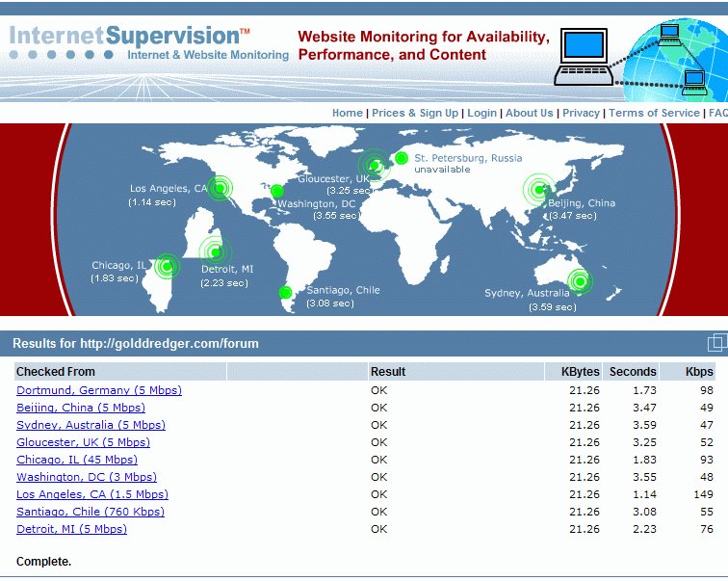Open the Privacy link
The height and width of the screenshot is (581, 728).
581,113
